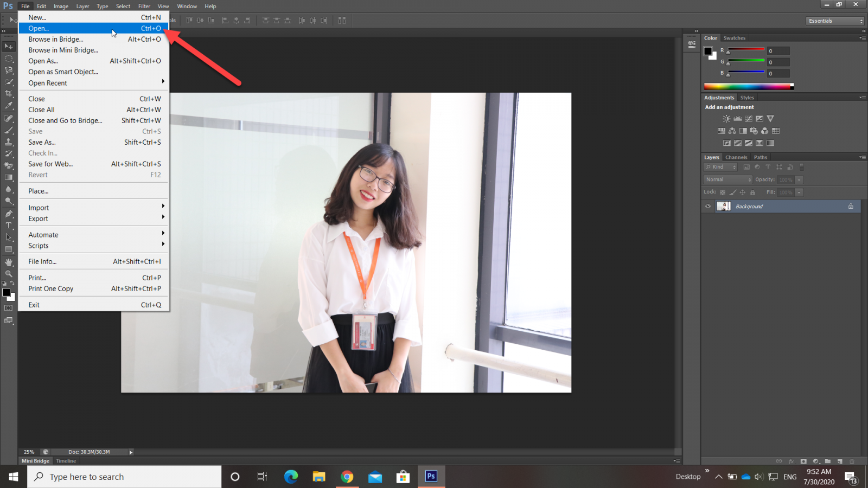This screenshot has height=488, width=868.
Task: Toggle the layer filter switch on/off
Action: tap(802, 167)
